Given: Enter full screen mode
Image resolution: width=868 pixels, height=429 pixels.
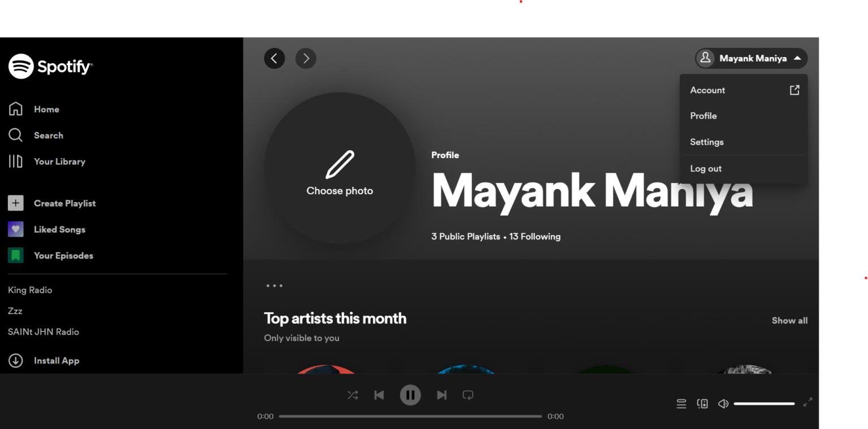Looking at the screenshot, I should (808, 402).
